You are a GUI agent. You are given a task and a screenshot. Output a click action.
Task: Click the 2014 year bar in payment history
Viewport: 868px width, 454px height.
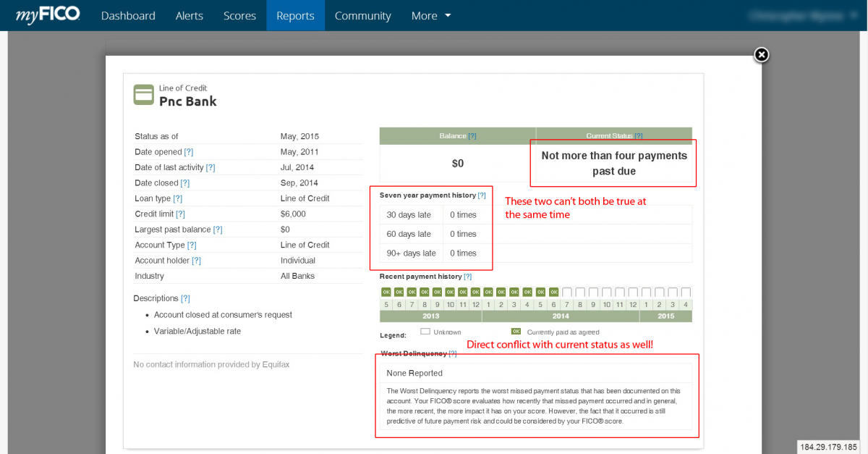pyautogui.click(x=561, y=316)
